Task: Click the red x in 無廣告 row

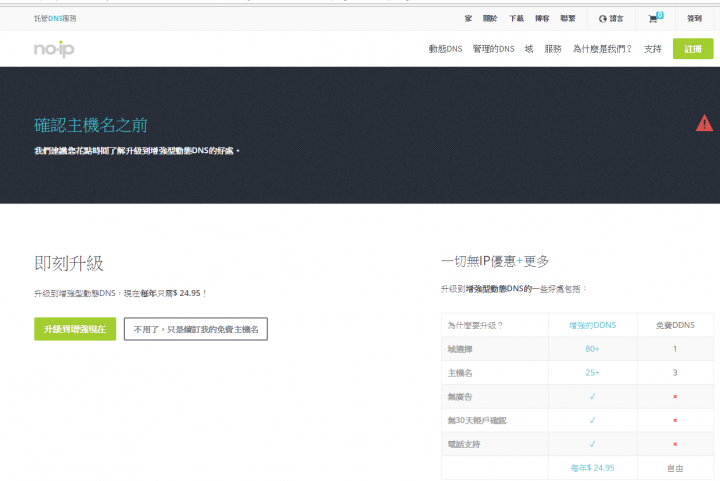Action: click(675, 397)
